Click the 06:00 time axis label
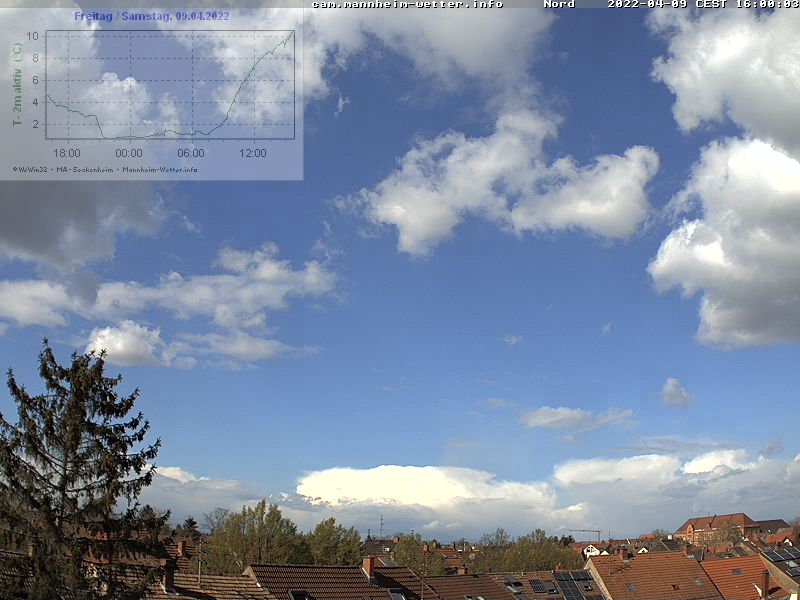 click(x=191, y=153)
